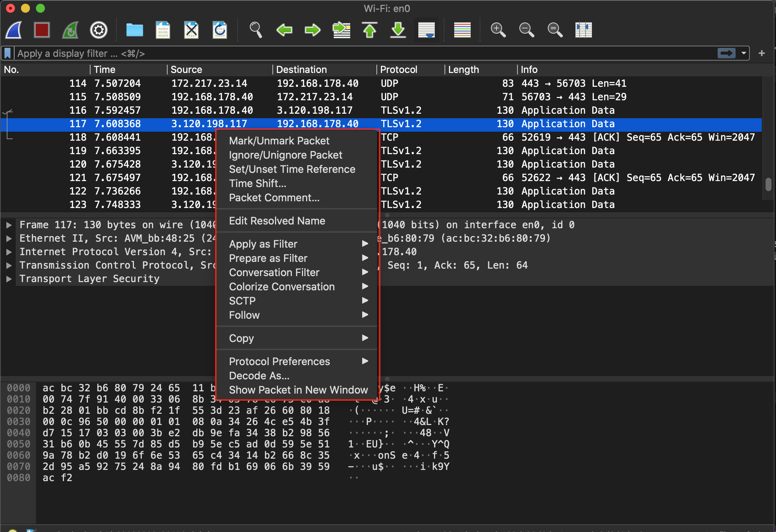Toggle the display filter bookmark icon

(x=7, y=53)
